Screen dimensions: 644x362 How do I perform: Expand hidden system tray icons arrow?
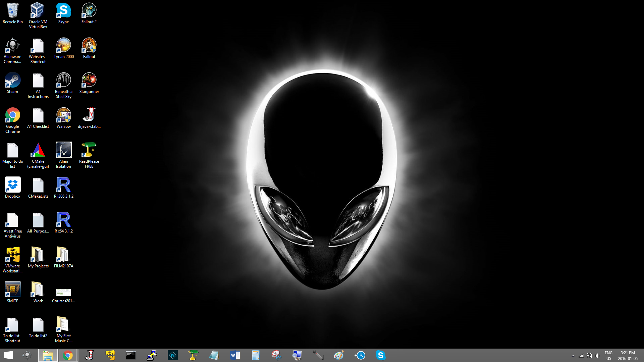pyautogui.click(x=573, y=356)
